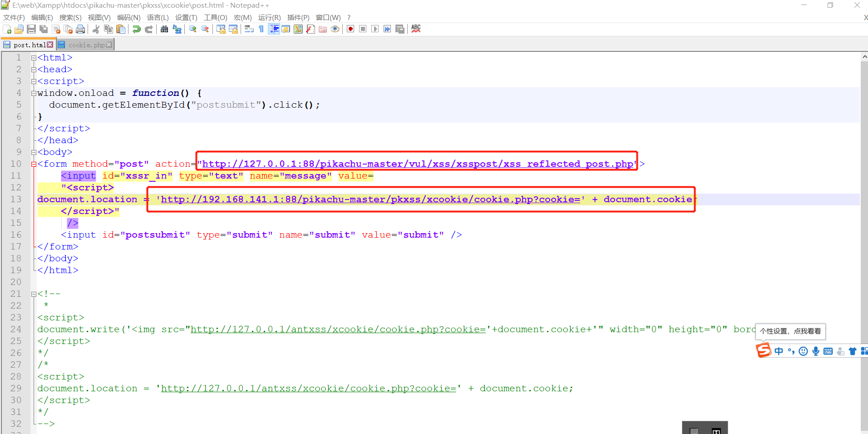Open Replace with the find-replace icon
This screenshot has width=868, height=434.
tap(177, 29)
